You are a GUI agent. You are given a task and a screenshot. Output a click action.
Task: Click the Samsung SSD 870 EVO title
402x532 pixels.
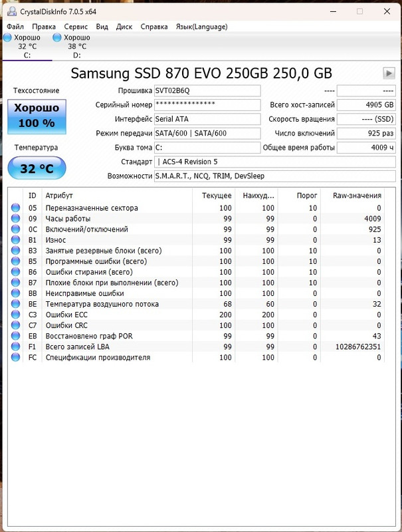click(x=201, y=73)
